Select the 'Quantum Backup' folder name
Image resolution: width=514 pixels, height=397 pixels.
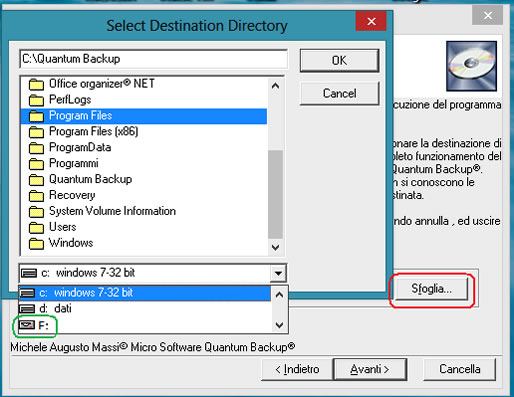coord(90,179)
